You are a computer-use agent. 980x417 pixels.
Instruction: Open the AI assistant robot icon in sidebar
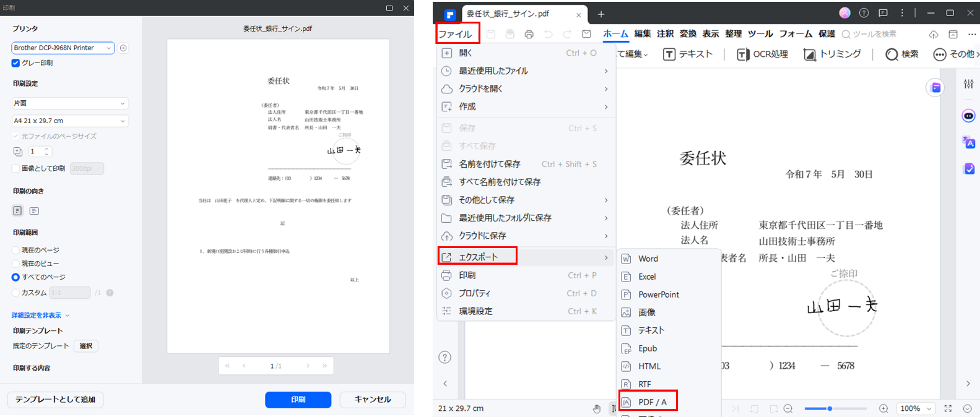pos(969,116)
